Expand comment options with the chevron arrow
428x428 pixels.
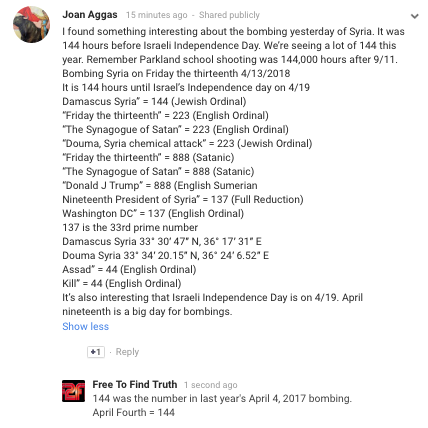(x=414, y=16)
